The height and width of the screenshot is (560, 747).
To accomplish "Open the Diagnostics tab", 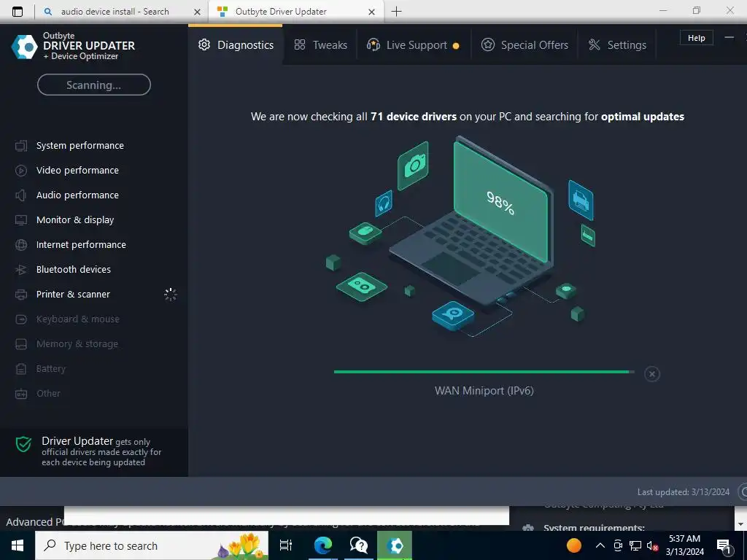I will pos(236,44).
